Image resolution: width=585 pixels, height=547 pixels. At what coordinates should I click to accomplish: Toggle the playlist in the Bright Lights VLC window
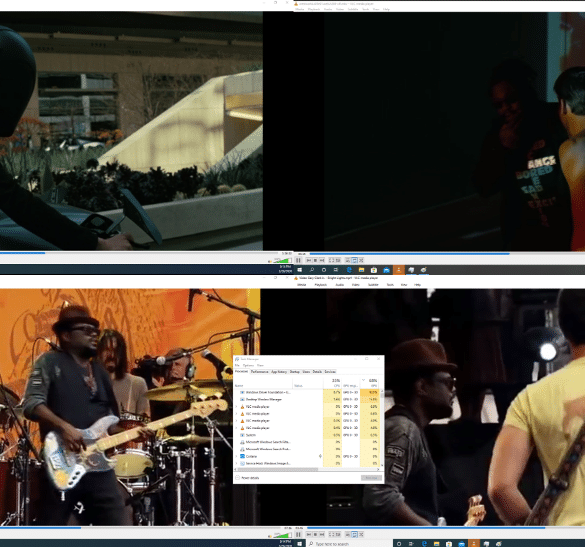tap(348, 535)
